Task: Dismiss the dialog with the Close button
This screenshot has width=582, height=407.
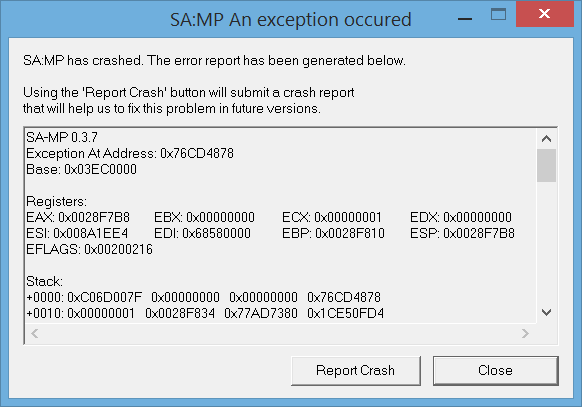Action: click(496, 371)
